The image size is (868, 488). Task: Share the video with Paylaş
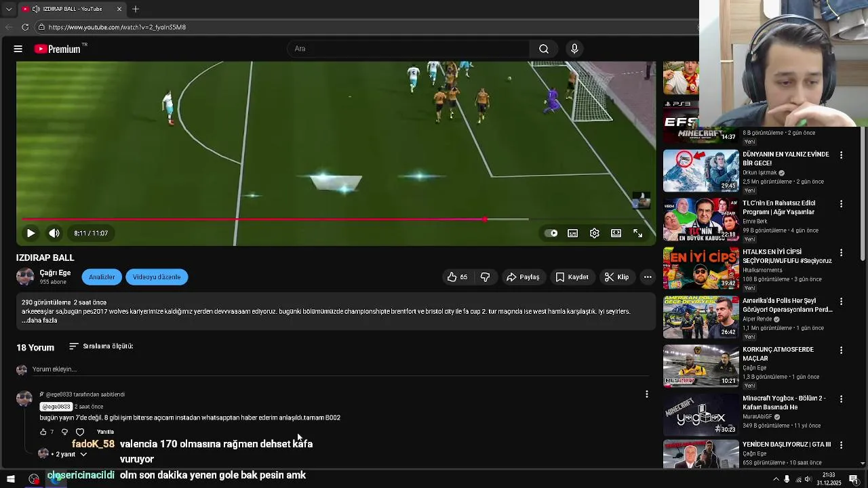[x=523, y=277]
